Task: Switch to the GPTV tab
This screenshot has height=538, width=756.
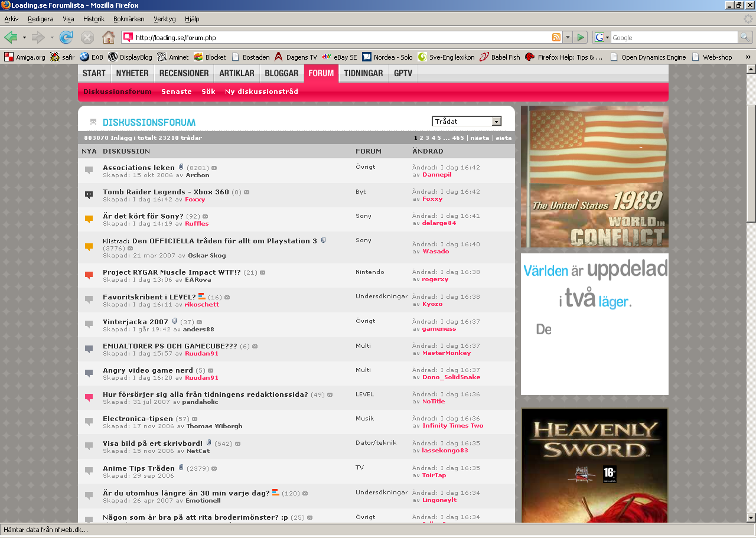Action: 403,73
